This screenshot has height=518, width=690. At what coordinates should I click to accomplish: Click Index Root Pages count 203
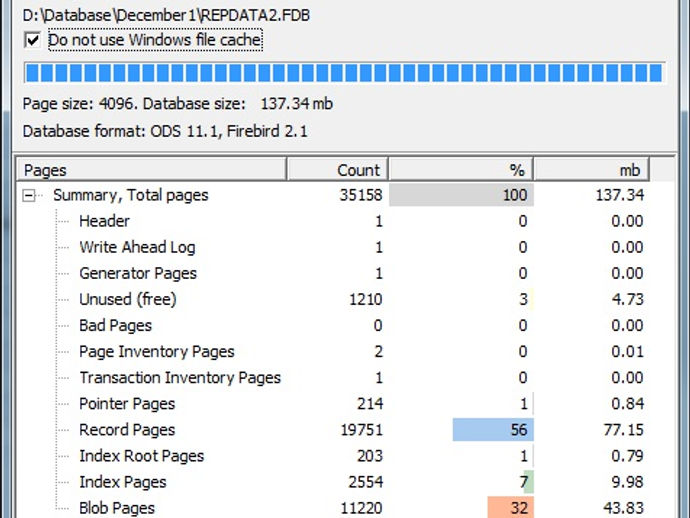[370, 456]
